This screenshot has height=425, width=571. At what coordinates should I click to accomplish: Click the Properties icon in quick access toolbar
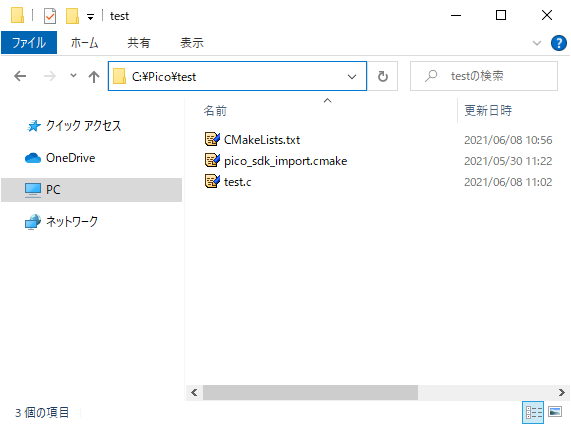(x=50, y=16)
